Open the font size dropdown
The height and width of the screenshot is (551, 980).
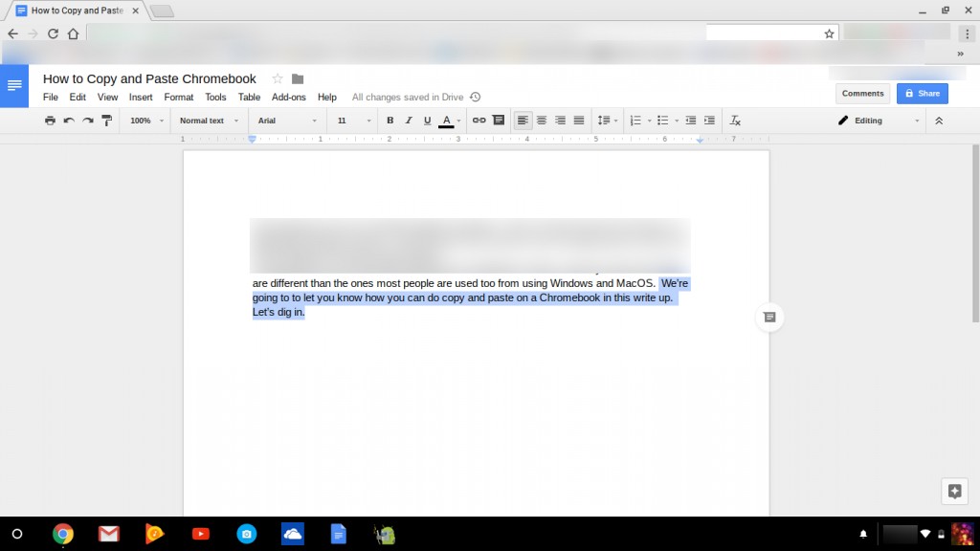pos(354,121)
